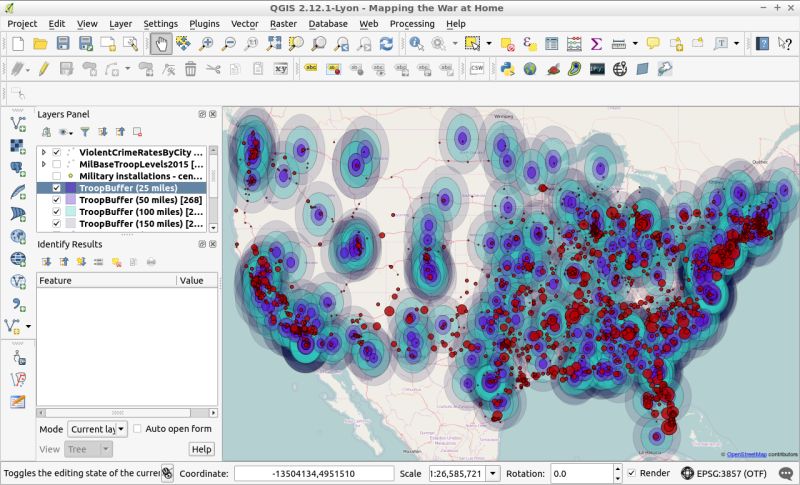Click Add Vector Layer sidebar icon

(18, 123)
